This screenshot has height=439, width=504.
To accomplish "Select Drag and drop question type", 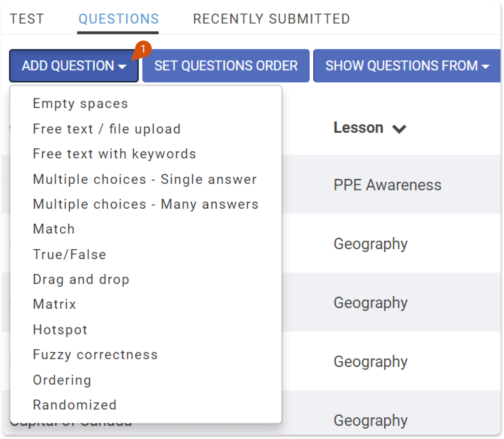I will (x=81, y=279).
